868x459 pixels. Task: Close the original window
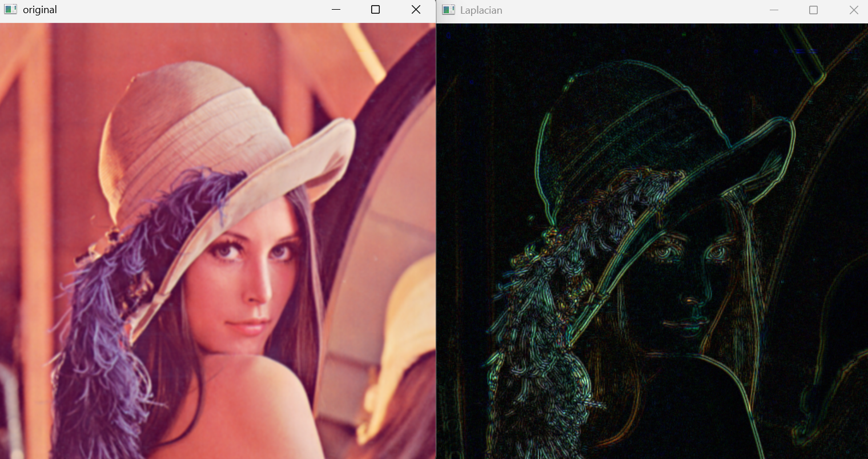[x=416, y=10]
